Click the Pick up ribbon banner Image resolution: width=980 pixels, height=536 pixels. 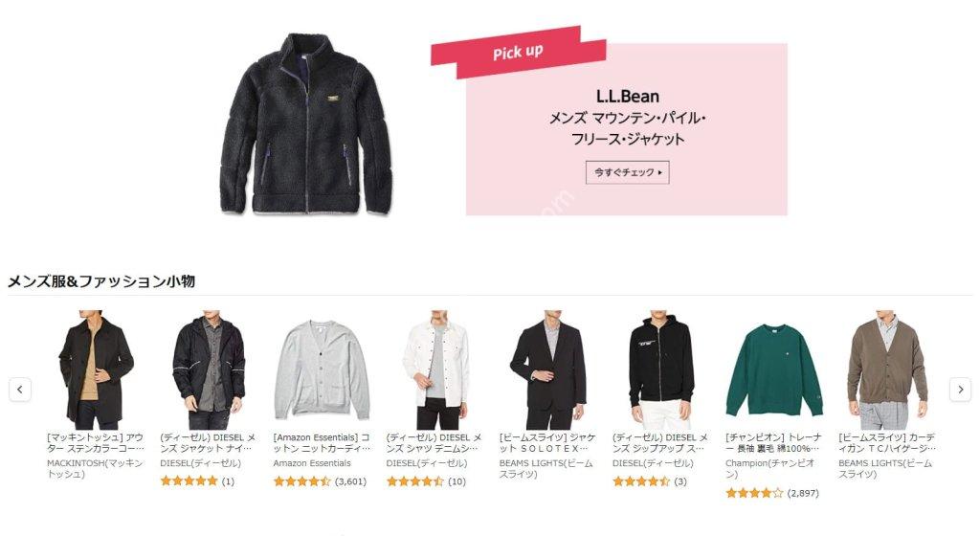tap(518, 53)
